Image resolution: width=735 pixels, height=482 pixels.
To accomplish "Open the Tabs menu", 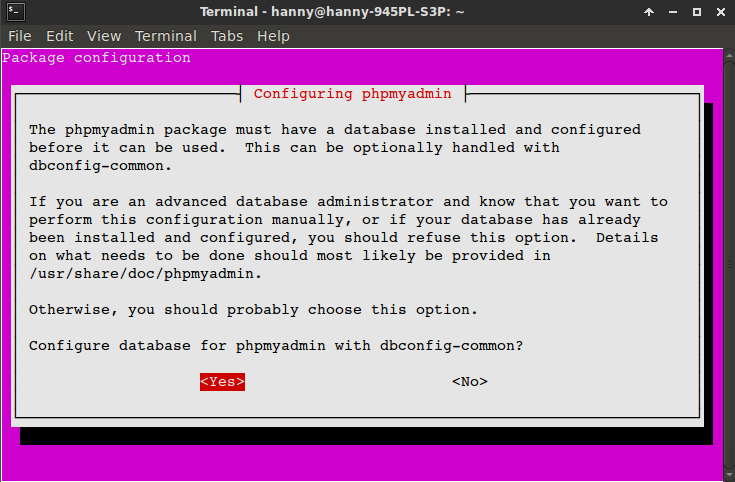I will [x=227, y=36].
